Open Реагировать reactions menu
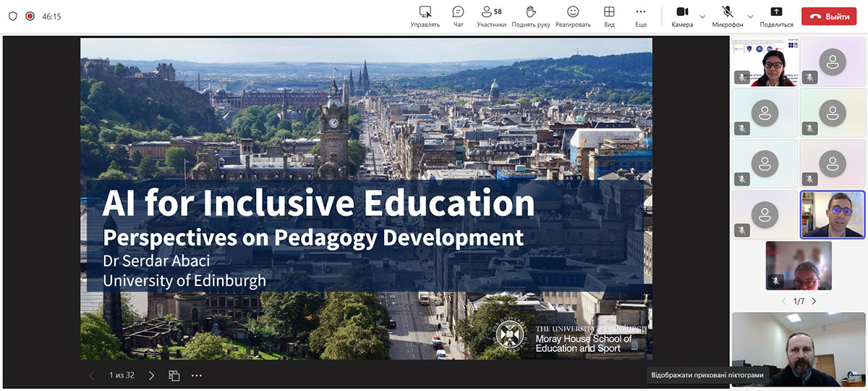868x391 pixels. (x=573, y=16)
